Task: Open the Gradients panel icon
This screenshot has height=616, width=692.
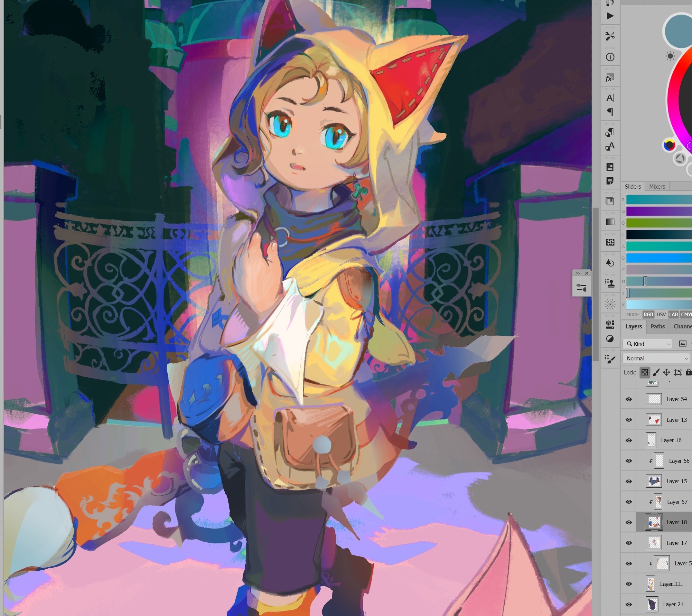Action: click(x=610, y=222)
